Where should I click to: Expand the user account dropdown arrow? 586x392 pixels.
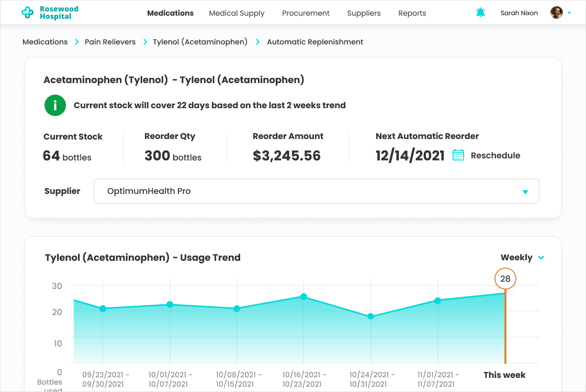pos(569,13)
